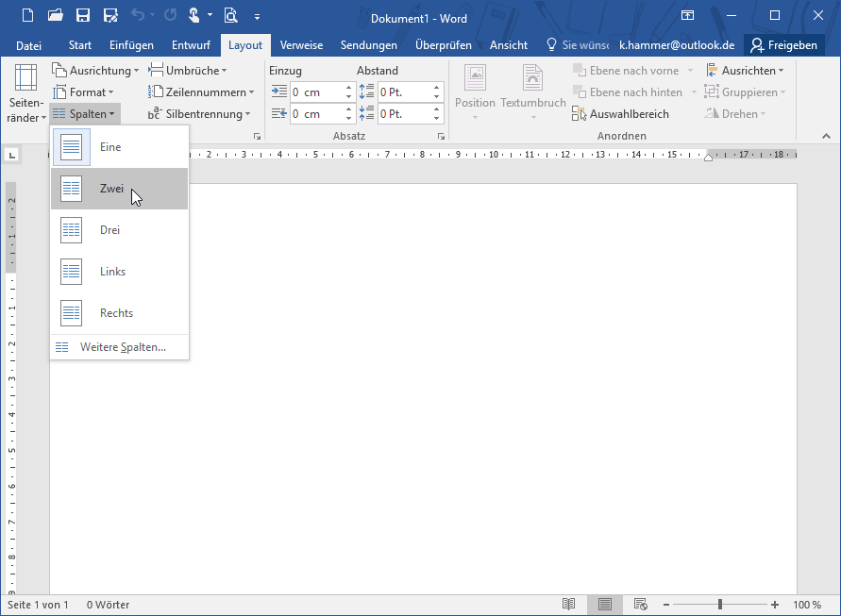Open the Umbrüche breaks dropdown

click(188, 71)
